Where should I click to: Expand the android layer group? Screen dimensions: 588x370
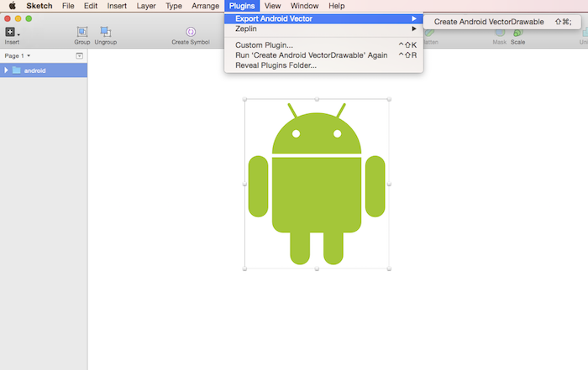[x=6, y=70]
